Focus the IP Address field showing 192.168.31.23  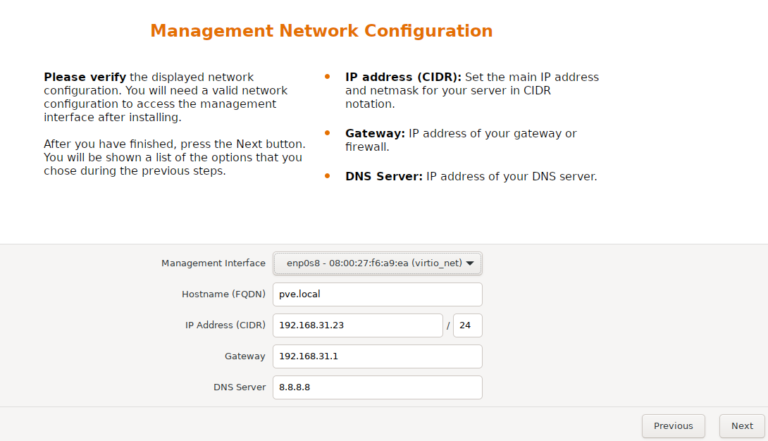[x=357, y=325]
